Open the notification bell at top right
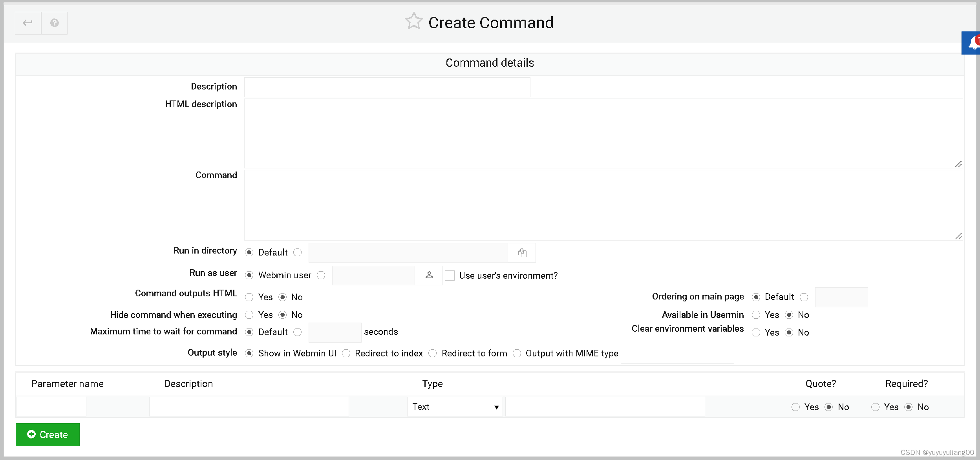980x460 pixels. 973,43
